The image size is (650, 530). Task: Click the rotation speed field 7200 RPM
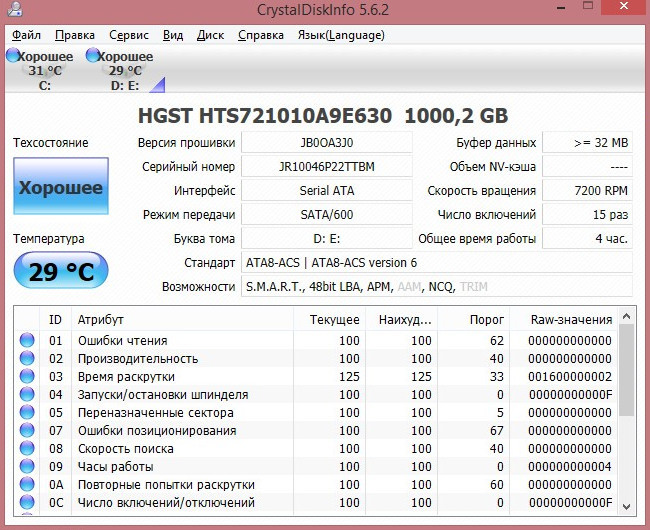(587, 191)
